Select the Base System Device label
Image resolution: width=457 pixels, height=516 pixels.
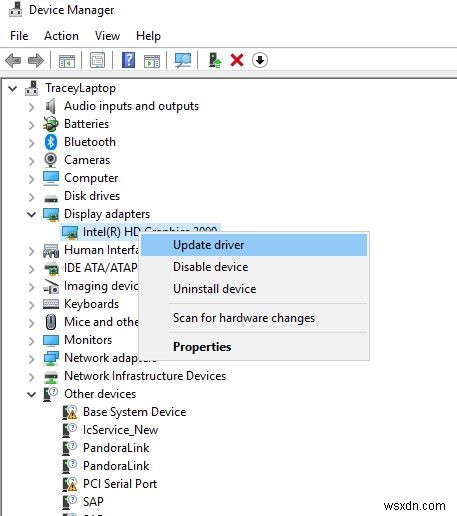point(134,412)
